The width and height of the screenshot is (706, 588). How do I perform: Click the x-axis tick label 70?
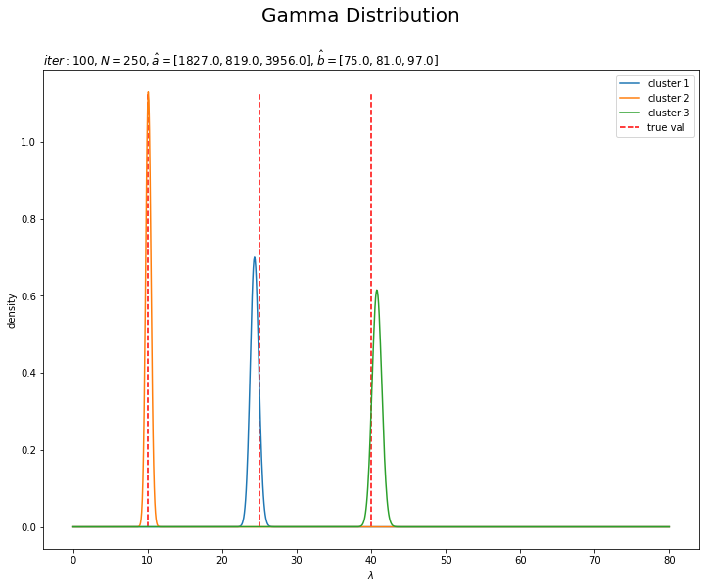coord(594,560)
